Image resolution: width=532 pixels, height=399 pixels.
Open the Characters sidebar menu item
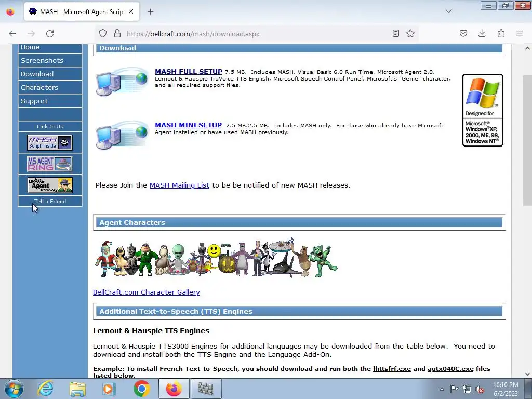pos(50,87)
